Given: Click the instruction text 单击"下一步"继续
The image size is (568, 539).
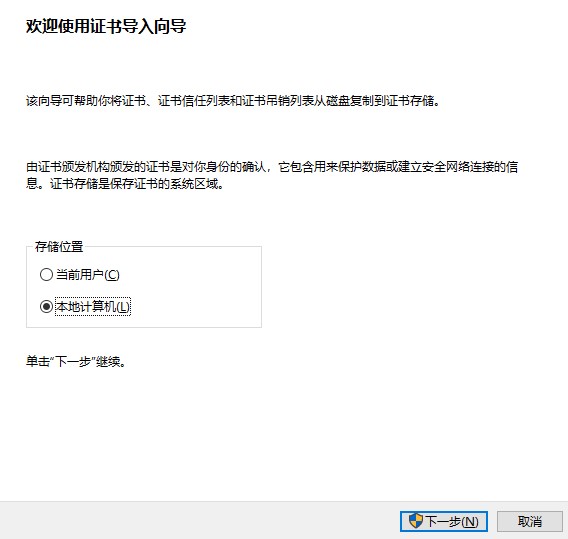Looking at the screenshot, I should pos(76,362).
